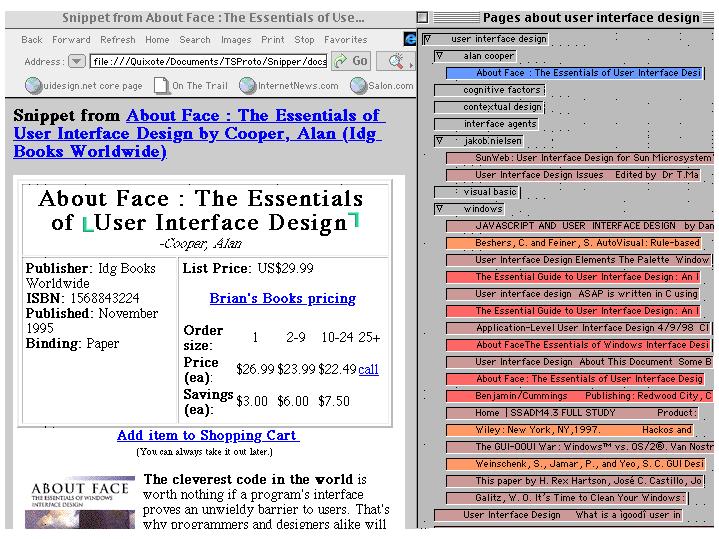719x539 pixels.
Task: Open About Face title link in snippet heading
Action: coord(199,133)
